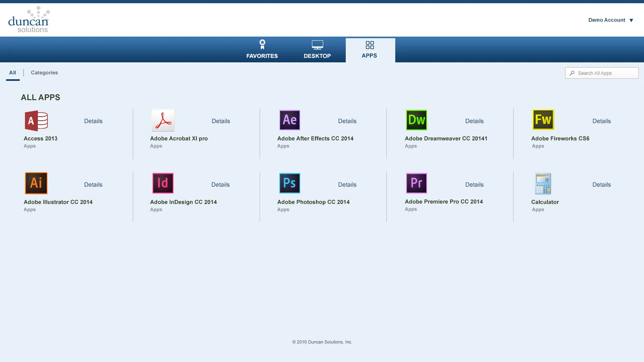Focus the Search All Apps field

602,73
